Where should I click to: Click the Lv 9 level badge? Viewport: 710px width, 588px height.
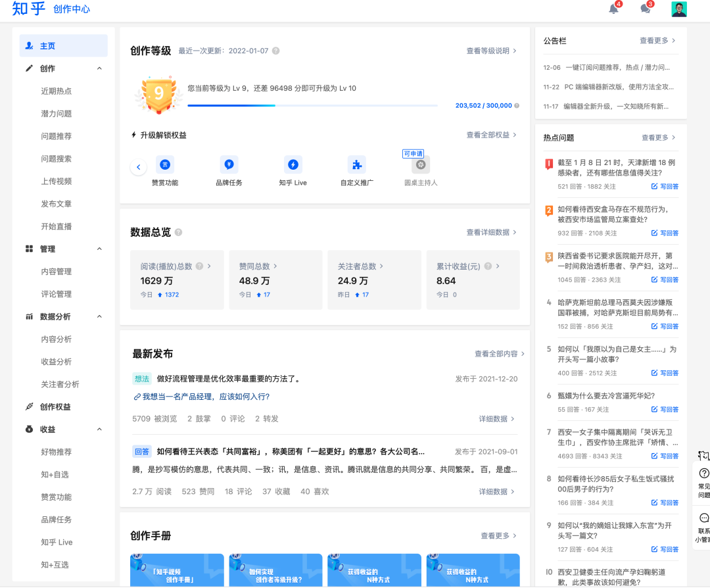(158, 94)
